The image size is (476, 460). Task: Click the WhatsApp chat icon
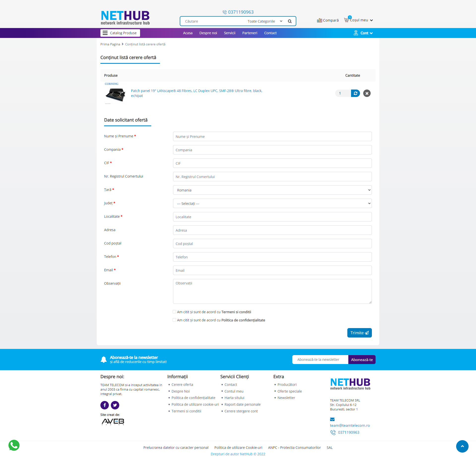(14, 445)
